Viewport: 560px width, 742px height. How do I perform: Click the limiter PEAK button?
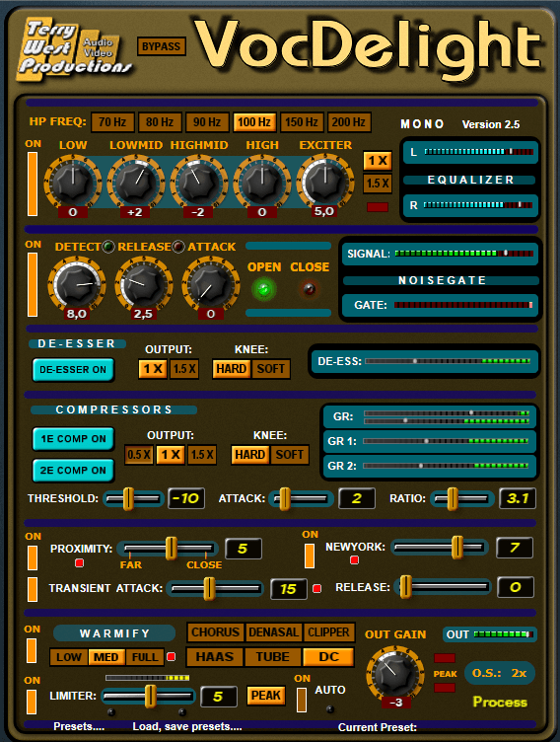266,696
